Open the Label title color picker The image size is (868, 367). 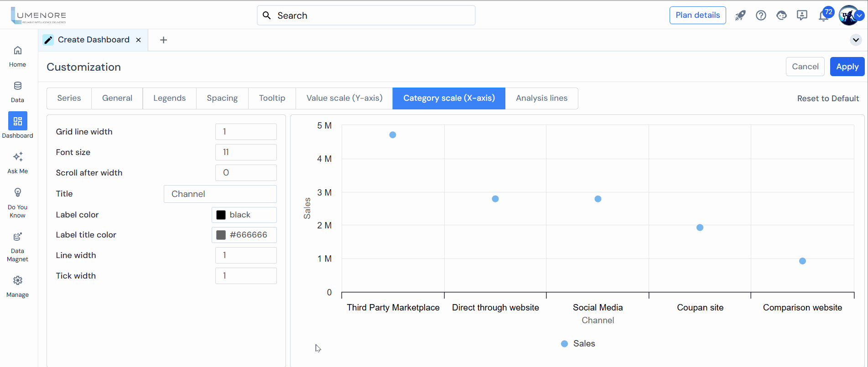[221, 235]
